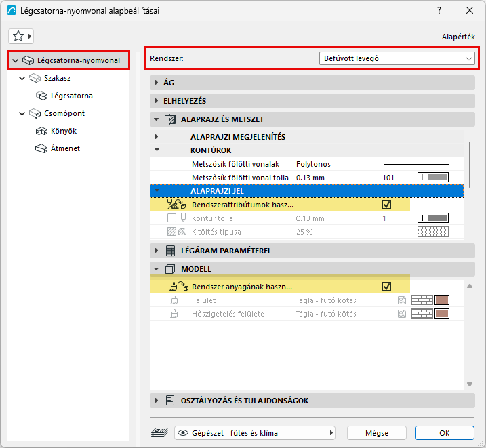Click the Légáram paraméterei calculator icon
Viewport: 486px width, 448px height.
click(x=170, y=251)
